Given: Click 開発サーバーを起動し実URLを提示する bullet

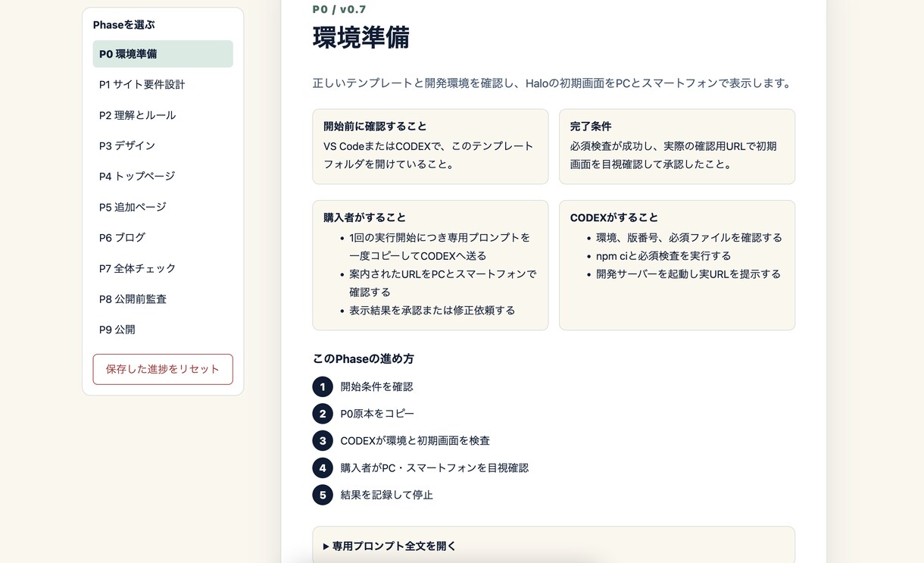Looking at the screenshot, I should pyautogui.click(x=688, y=274).
